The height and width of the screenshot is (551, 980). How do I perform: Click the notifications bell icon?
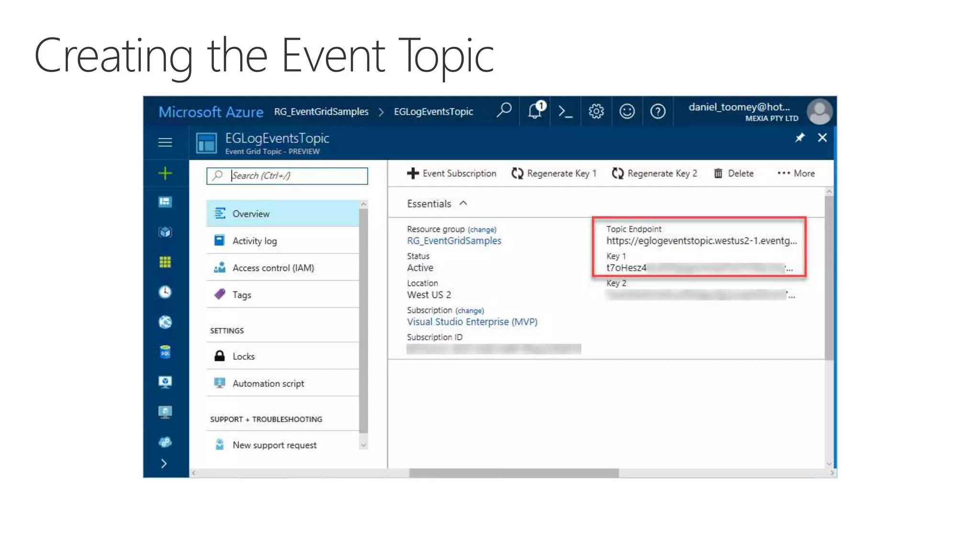[535, 111]
